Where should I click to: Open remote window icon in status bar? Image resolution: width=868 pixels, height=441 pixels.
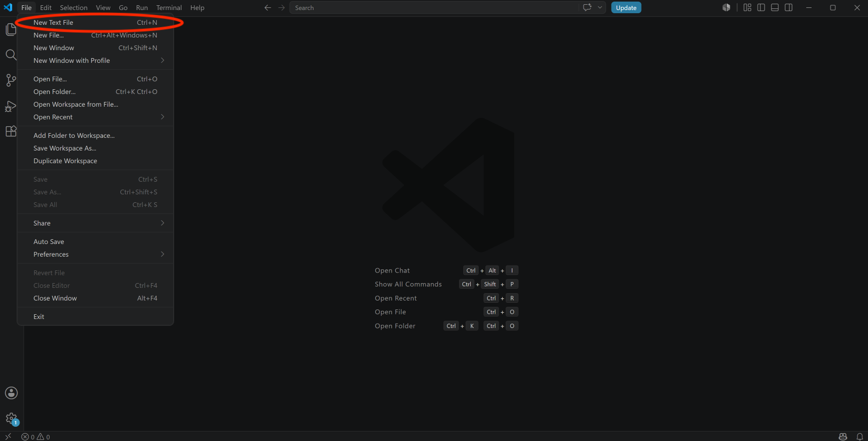coord(8,436)
